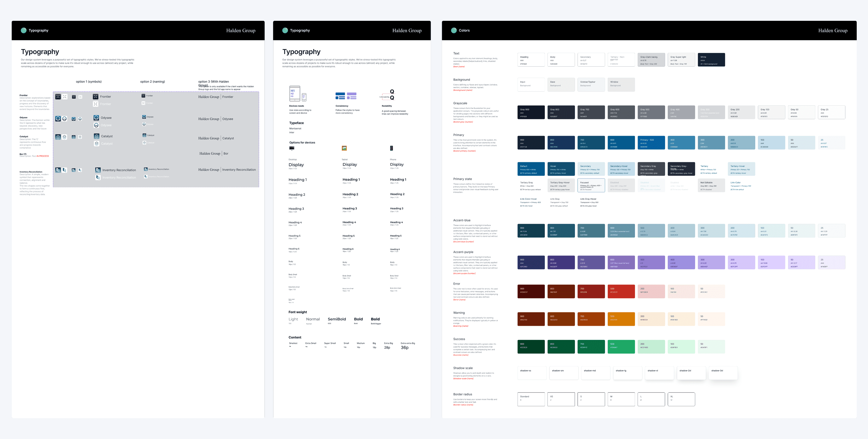
Task: Pick the Gray 900 grayscale swatch
Action: 531,112
